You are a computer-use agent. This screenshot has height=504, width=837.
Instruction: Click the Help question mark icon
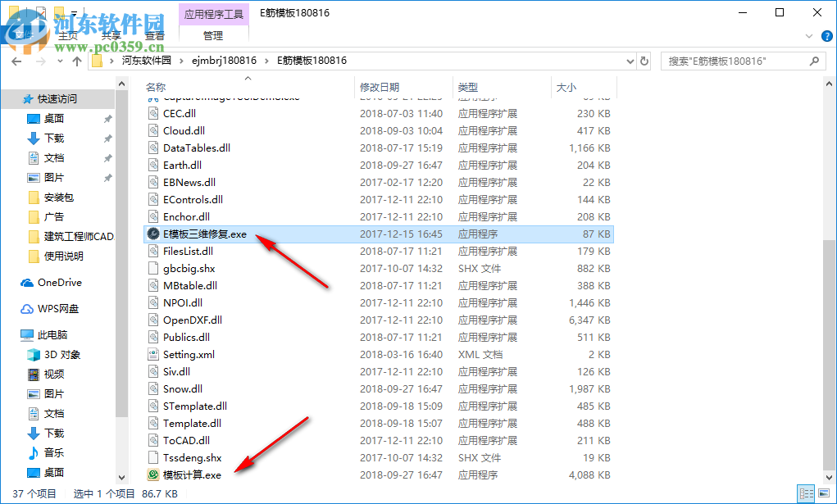pos(826,36)
